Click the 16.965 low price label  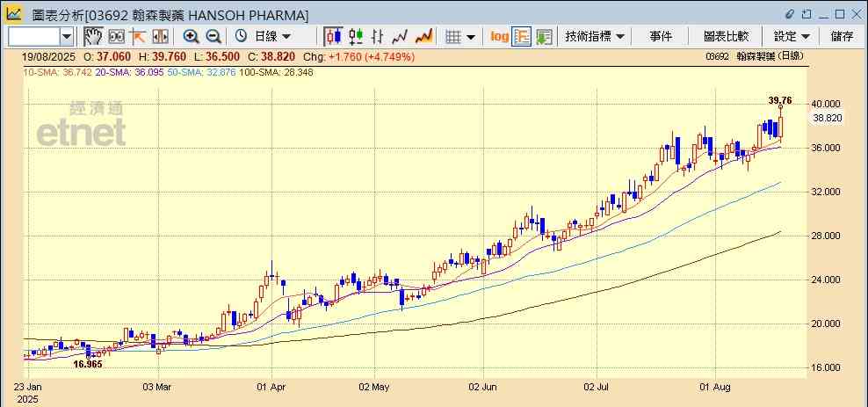coord(88,364)
